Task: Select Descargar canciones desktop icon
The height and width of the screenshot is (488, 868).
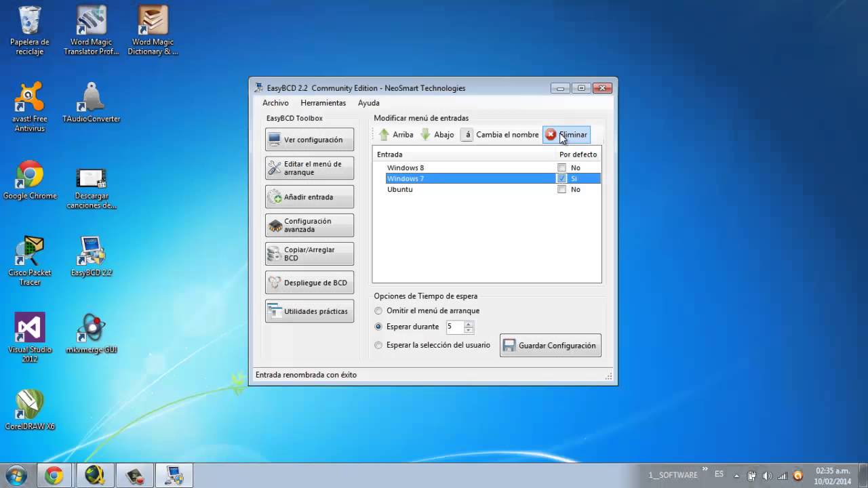Action: pyautogui.click(x=92, y=187)
